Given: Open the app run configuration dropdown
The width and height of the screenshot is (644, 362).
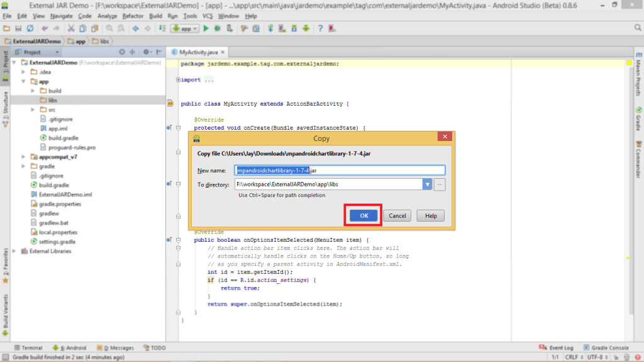Looking at the screenshot, I should coord(186,28).
